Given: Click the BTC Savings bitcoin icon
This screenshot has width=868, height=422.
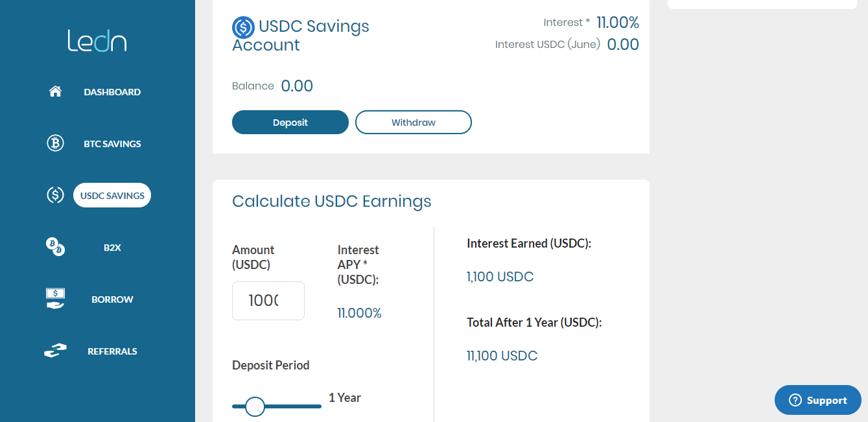Looking at the screenshot, I should tap(55, 143).
